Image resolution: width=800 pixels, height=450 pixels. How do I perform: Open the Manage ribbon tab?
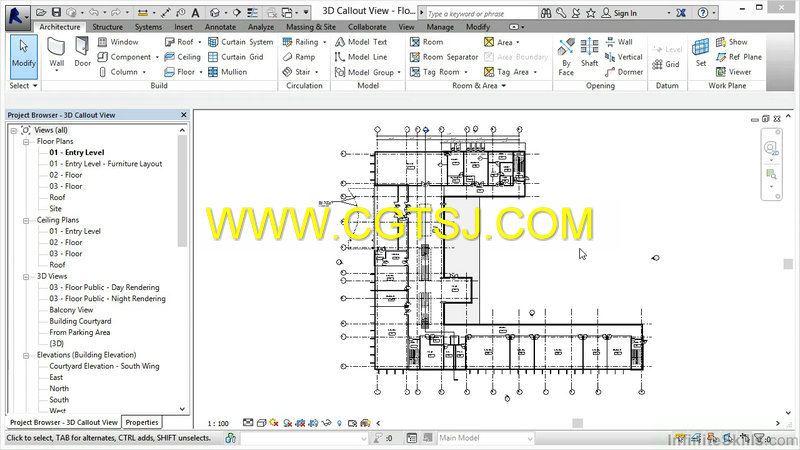click(x=440, y=27)
